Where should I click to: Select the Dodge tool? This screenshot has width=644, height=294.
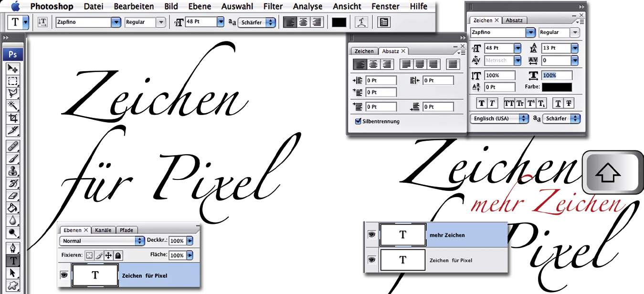coord(13,233)
